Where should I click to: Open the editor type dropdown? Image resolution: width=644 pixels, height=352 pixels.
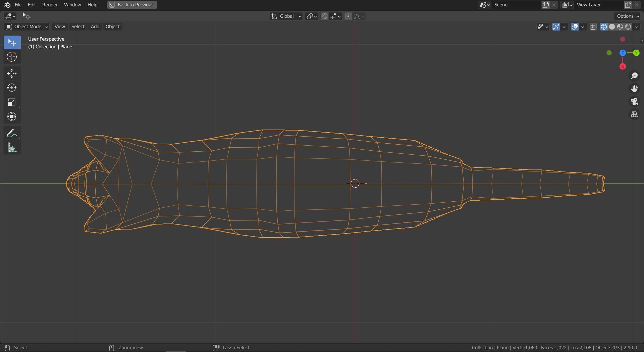10,16
